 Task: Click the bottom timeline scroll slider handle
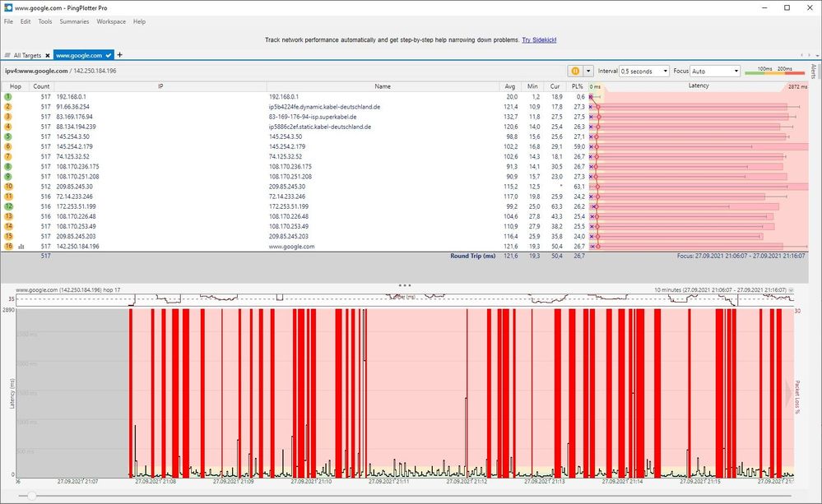click(x=32, y=496)
